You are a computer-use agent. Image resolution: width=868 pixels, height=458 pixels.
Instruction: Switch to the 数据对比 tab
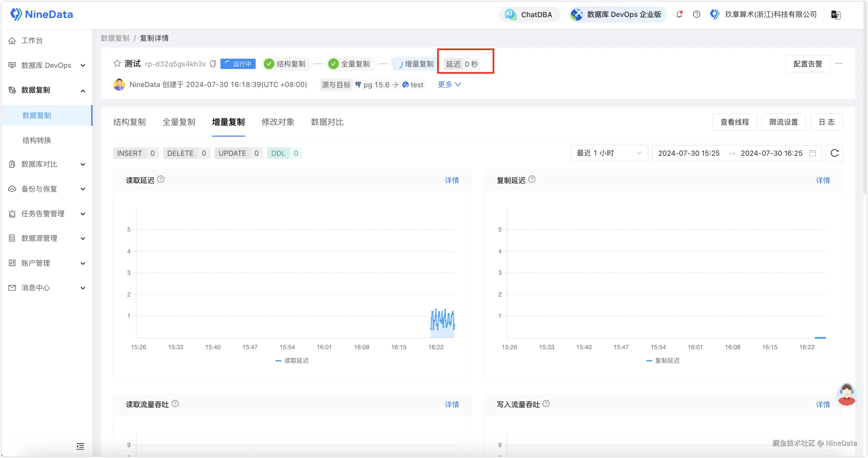[x=327, y=122]
